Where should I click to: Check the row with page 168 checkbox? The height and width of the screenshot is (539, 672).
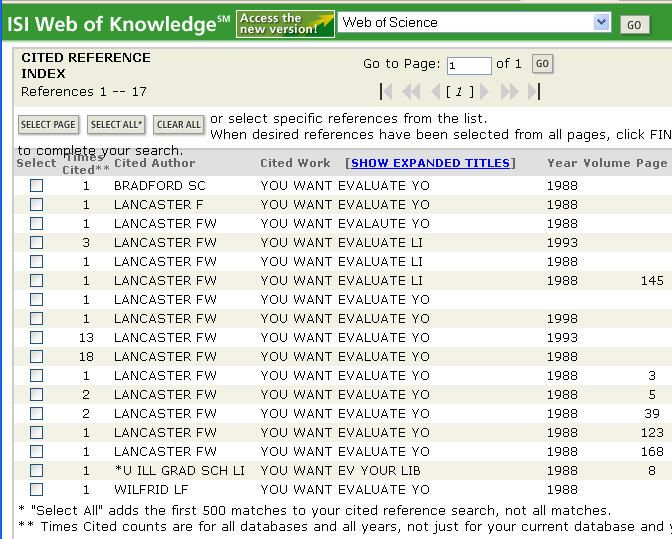coord(36,451)
